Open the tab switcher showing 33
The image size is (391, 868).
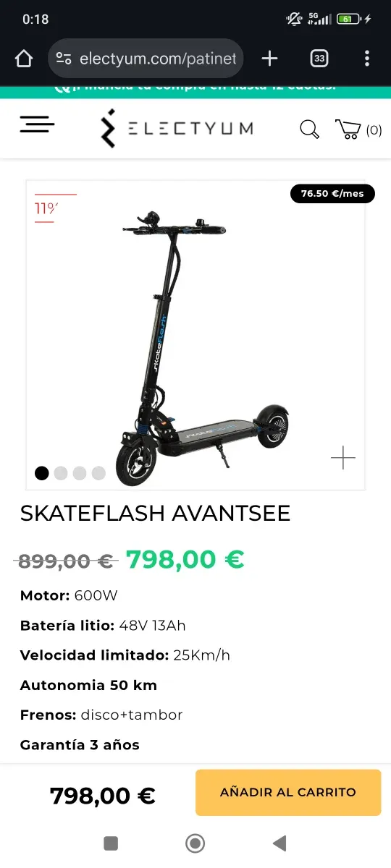pyautogui.click(x=319, y=59)
